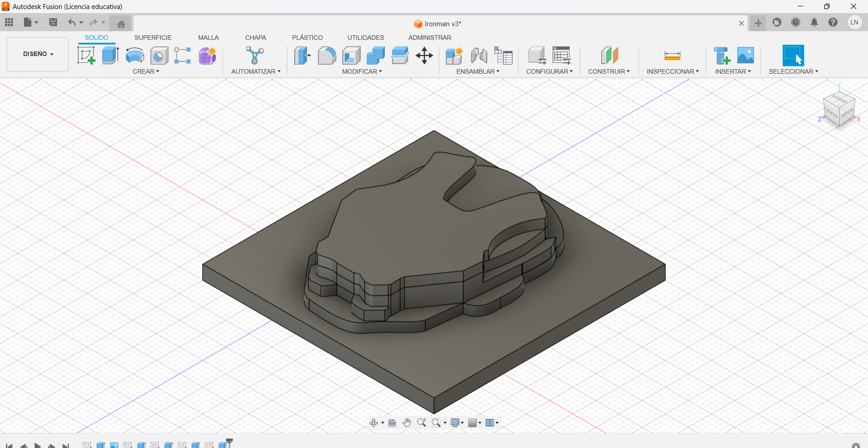Undo the last action
The height and width of the screenshot is (448, 868).
pyautogui.click(x=71, y=22)
